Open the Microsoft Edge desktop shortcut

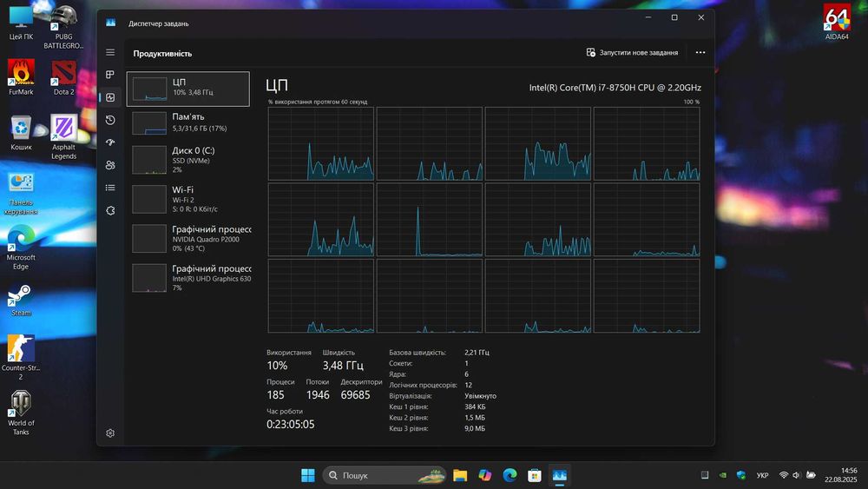tap(21, 248)
